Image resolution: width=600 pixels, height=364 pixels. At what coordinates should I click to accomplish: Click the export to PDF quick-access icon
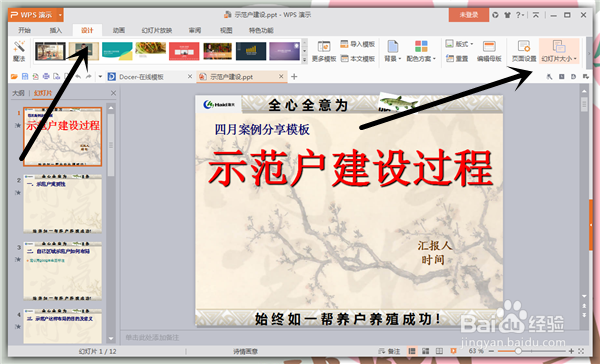[35, 77]
